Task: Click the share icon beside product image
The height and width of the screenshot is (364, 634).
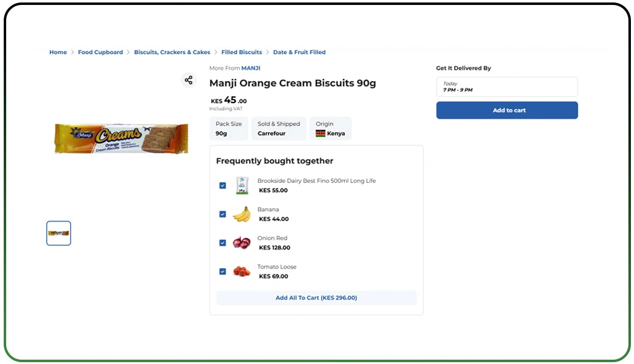Action: click(188, 80)
